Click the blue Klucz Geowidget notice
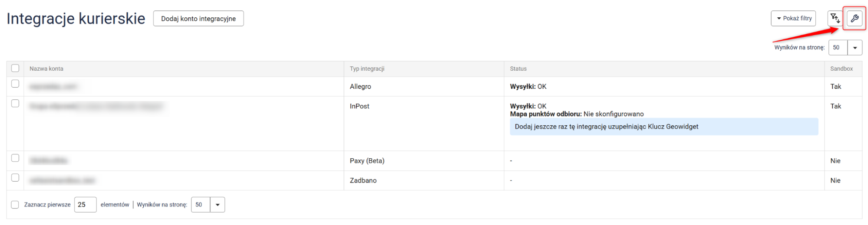 (x=663, y=127)
